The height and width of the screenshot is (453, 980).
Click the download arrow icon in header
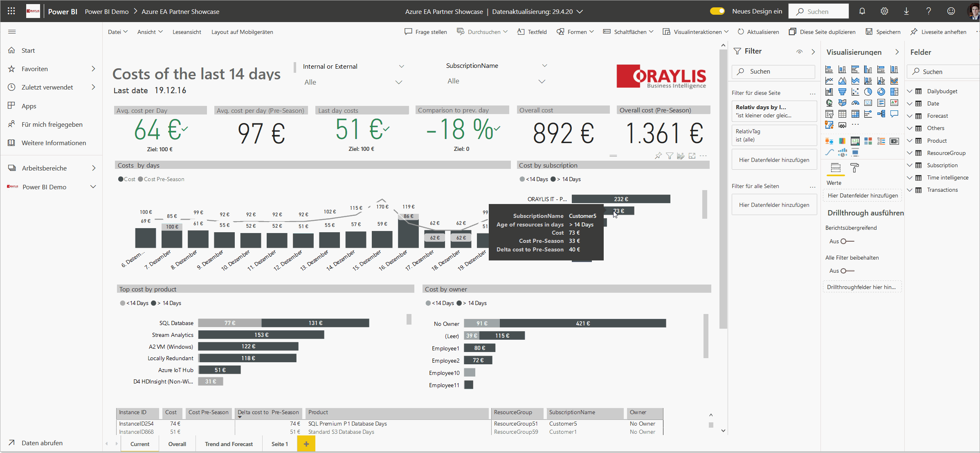tap(906, 11)
